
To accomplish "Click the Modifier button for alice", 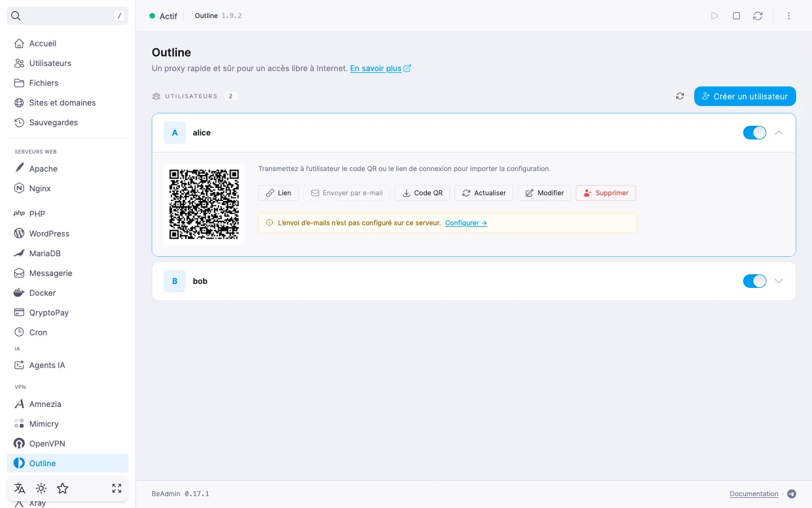I will 545,193.
